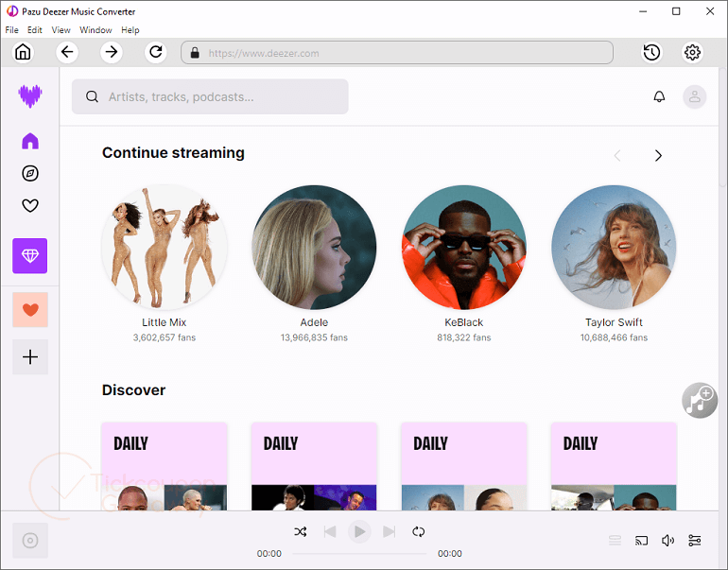Open the settings gear icon
Screen dimensions: 728x570
click(x=692, y=52)
